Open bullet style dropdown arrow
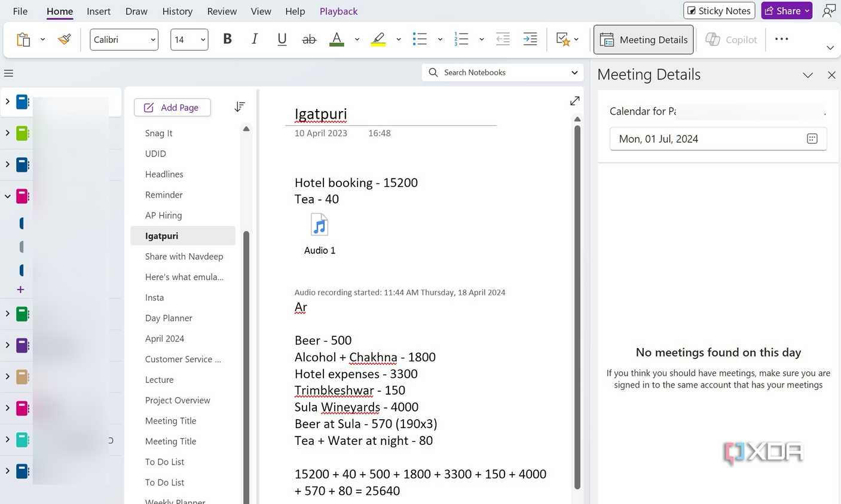 point(440,40)
